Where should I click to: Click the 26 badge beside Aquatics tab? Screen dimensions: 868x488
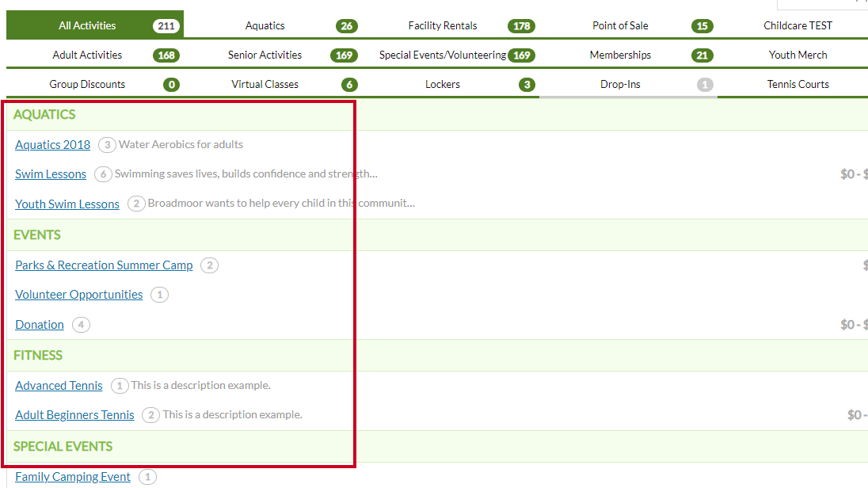click(x=347, y=25)
